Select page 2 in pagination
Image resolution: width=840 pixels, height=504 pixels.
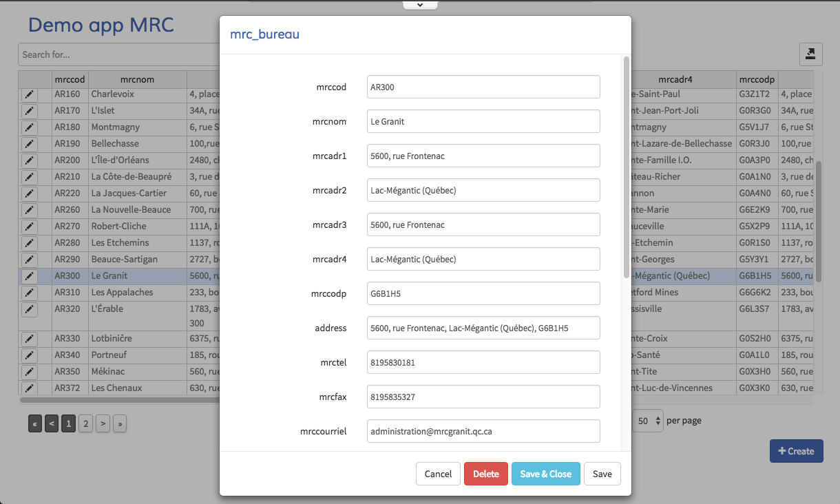pos(86,423)
